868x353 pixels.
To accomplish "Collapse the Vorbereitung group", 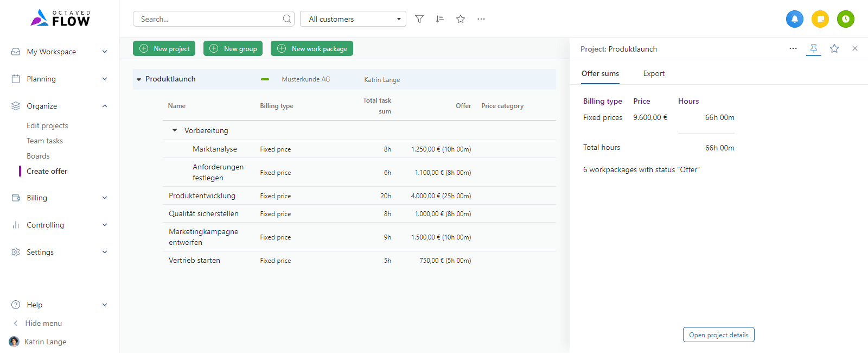I will click(175, 130).
